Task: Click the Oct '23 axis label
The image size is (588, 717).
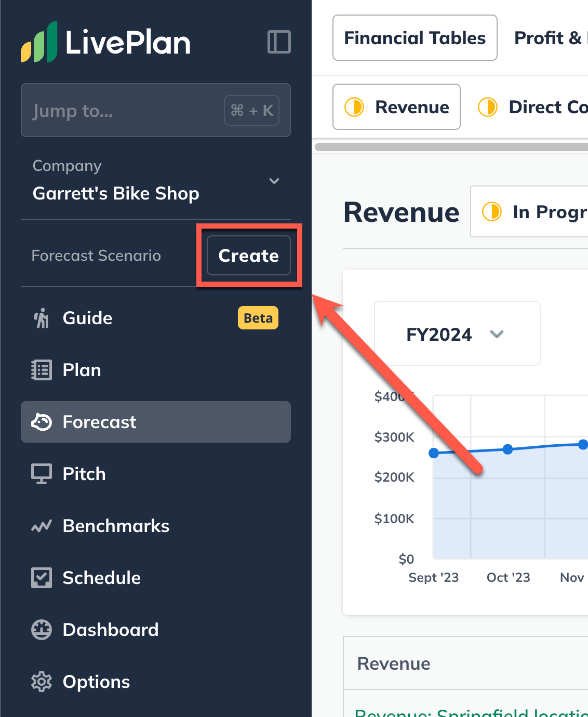Action: coord(509,578)
